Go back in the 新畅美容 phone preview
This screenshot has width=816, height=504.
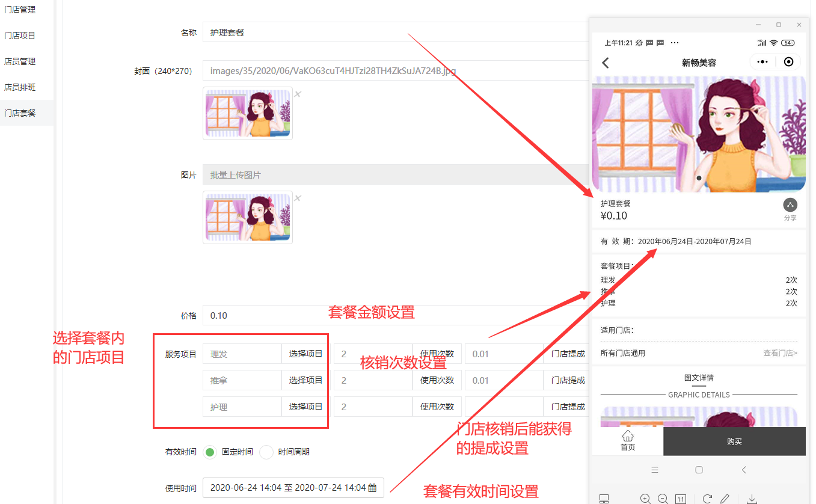[x=606, y=63]
